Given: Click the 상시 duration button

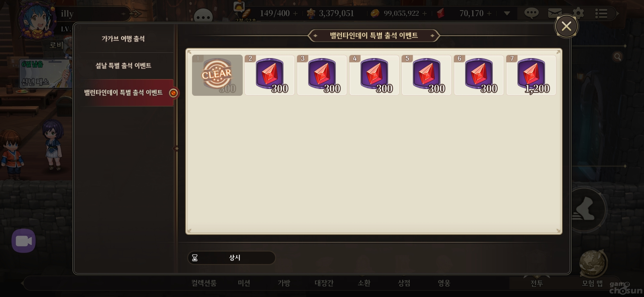Looking at the screenshot, I should click(231, 258).
